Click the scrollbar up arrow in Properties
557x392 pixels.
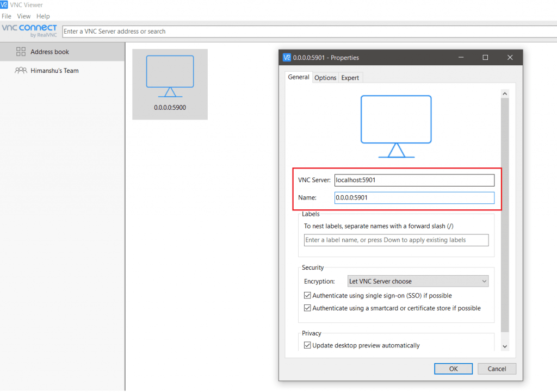tap(505, 94)
